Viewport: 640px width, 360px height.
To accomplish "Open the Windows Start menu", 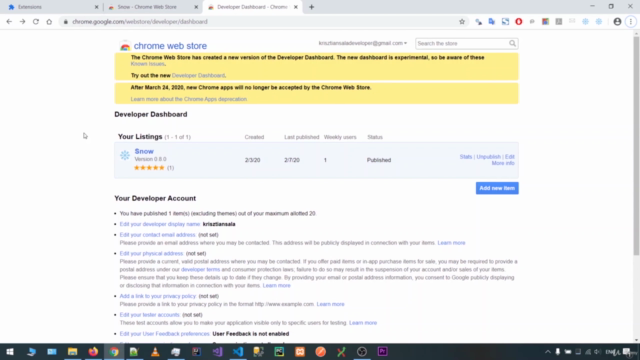I will 10,351.
